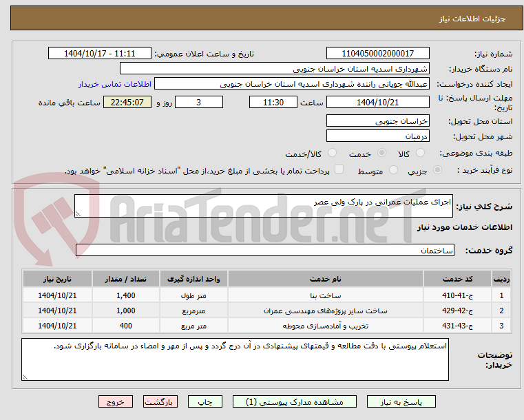
Task: Click the تعداد / مقدار column header
Action: pos(125,279)
